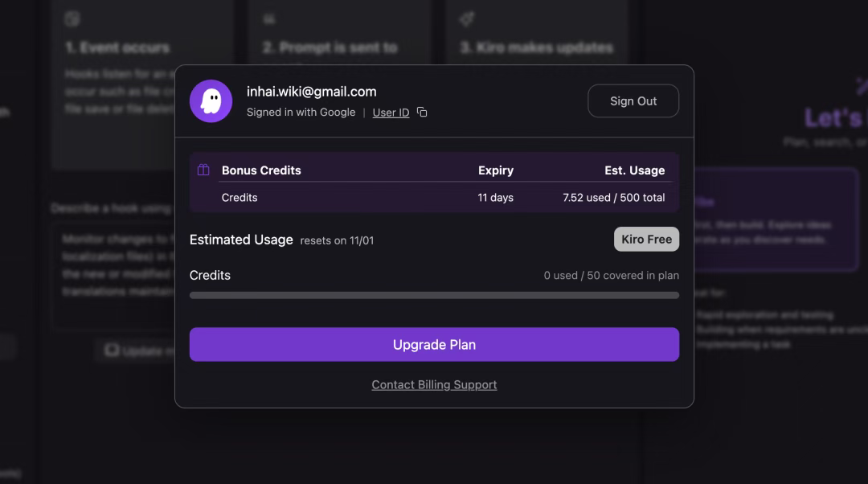
Task: Click the 0 used / 50 covered text
Action: (x=611, y=275)
